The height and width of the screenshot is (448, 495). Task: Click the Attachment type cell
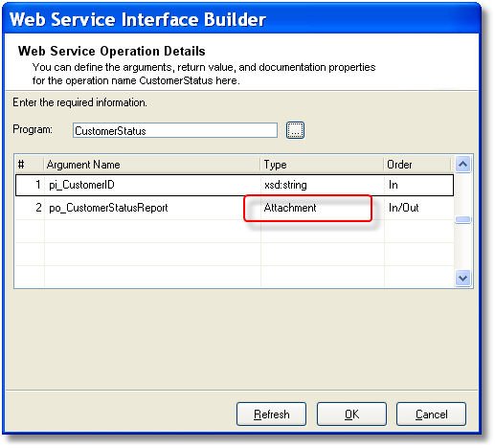[323, 208]
